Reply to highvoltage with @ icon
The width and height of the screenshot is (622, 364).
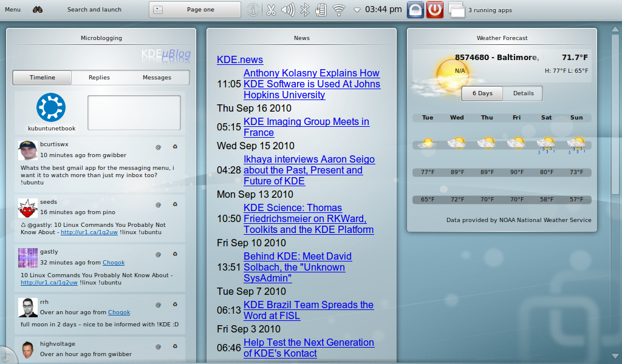point(159,346)
